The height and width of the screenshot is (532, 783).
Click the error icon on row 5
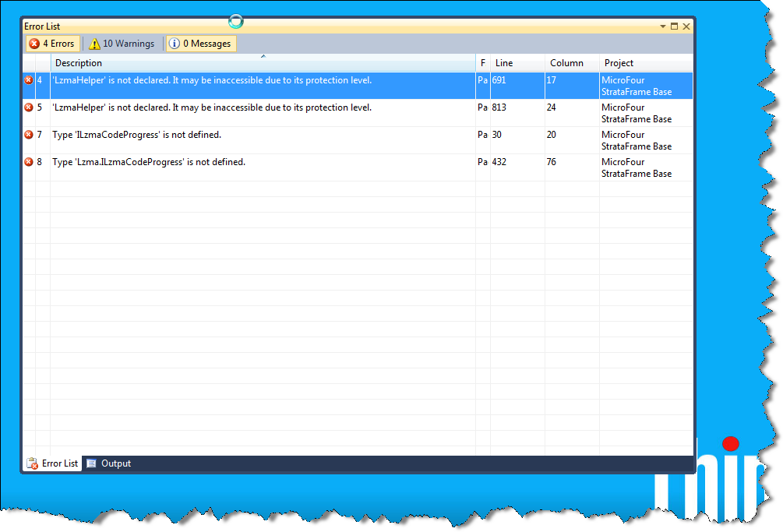(x=29, y=107)
